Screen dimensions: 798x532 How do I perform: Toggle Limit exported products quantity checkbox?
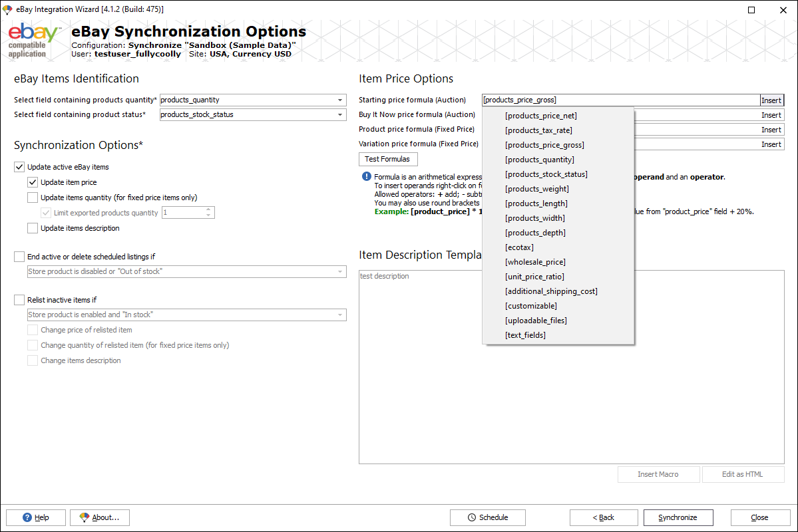click(x=46, y=213)
